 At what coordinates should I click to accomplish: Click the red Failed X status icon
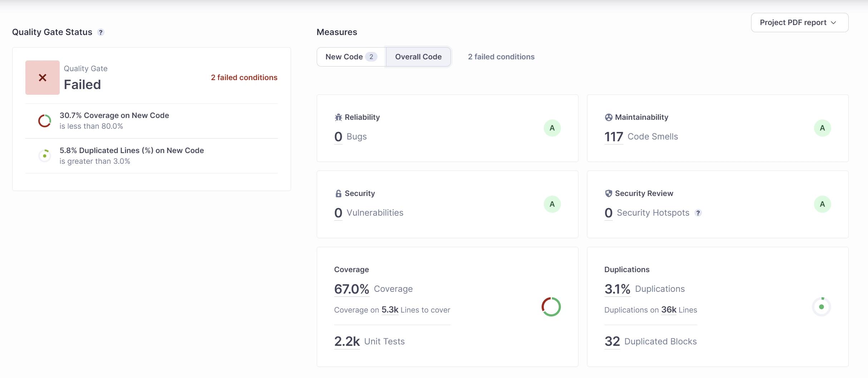tap(43, 78)
